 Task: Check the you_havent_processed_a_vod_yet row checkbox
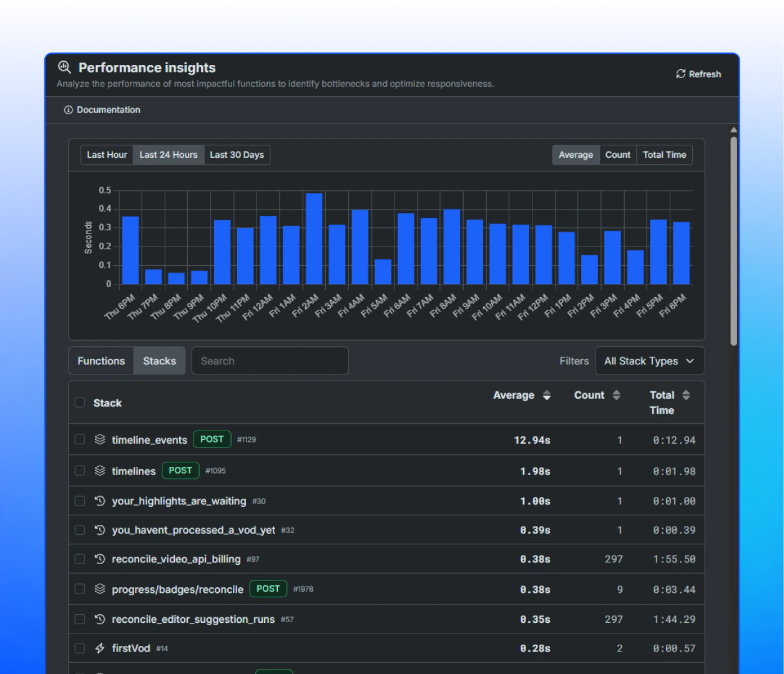pos(80,530)
